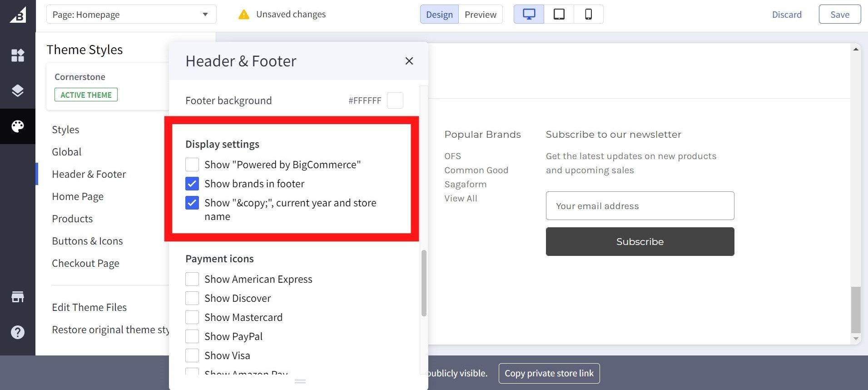Click the Discard link
The width and height of the screenshot is (868, 390).
[787, 15]
